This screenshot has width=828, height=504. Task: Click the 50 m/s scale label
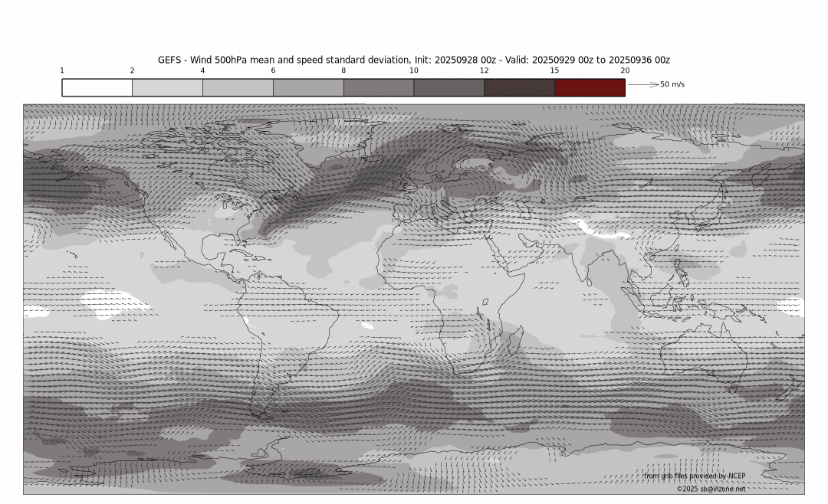672,84
